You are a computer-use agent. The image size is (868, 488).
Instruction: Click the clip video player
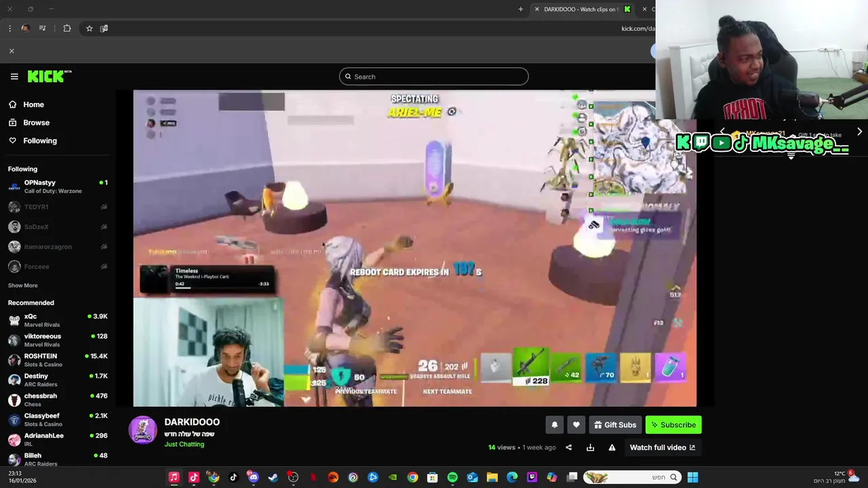[414, 248]
